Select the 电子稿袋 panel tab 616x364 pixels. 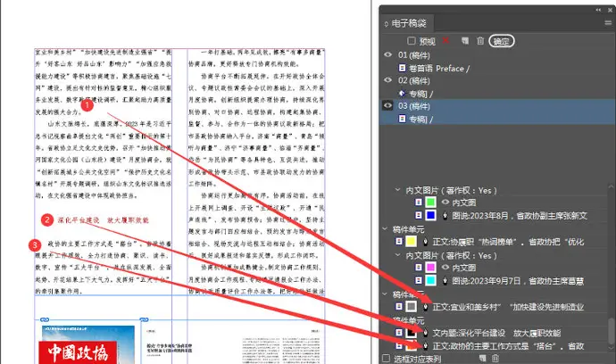point(414,23)
